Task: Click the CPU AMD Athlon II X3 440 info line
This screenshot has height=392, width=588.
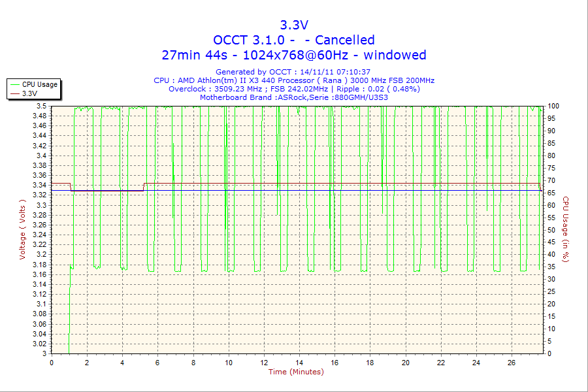Action: click(294, 80)
